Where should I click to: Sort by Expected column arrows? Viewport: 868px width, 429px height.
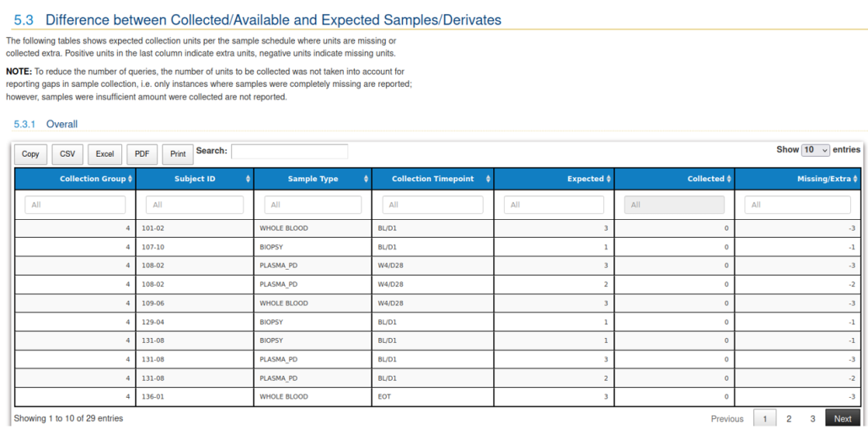(608, 179)
